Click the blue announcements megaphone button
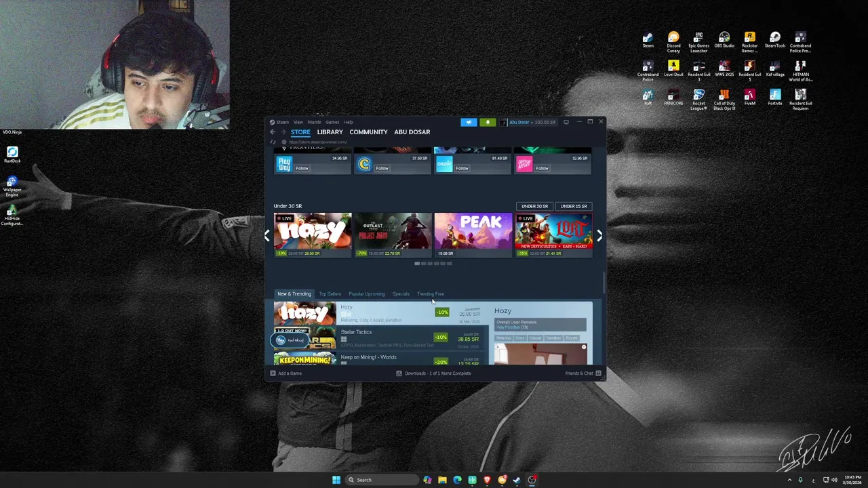Viewport: 868px width, 488px height. point(469,122)
